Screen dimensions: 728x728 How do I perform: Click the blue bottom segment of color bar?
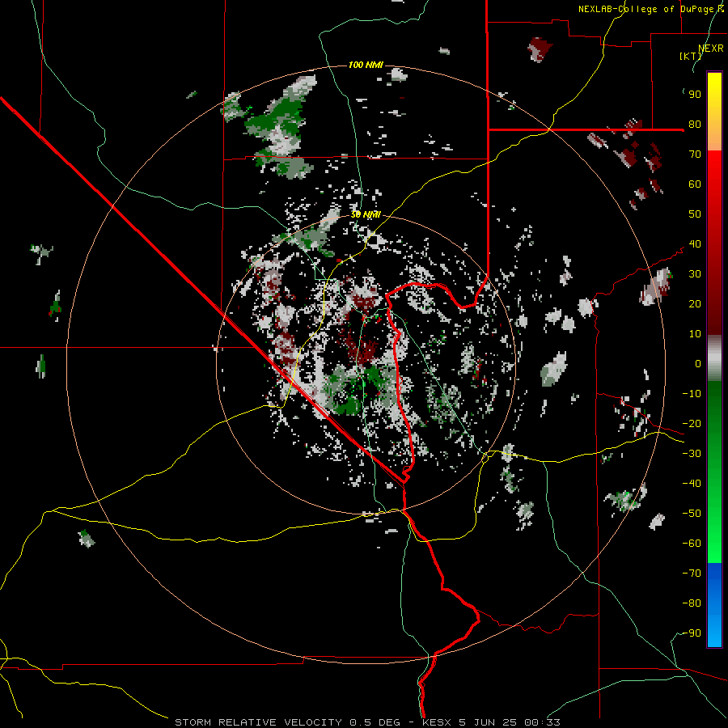tap(714, 605)
